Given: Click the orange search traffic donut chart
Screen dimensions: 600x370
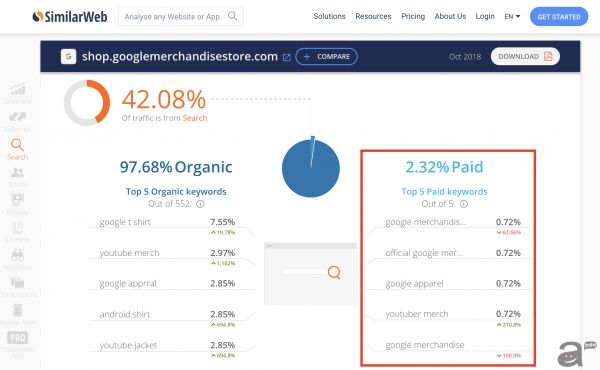Looking at the screenshot, I should [x=87, y=103].
